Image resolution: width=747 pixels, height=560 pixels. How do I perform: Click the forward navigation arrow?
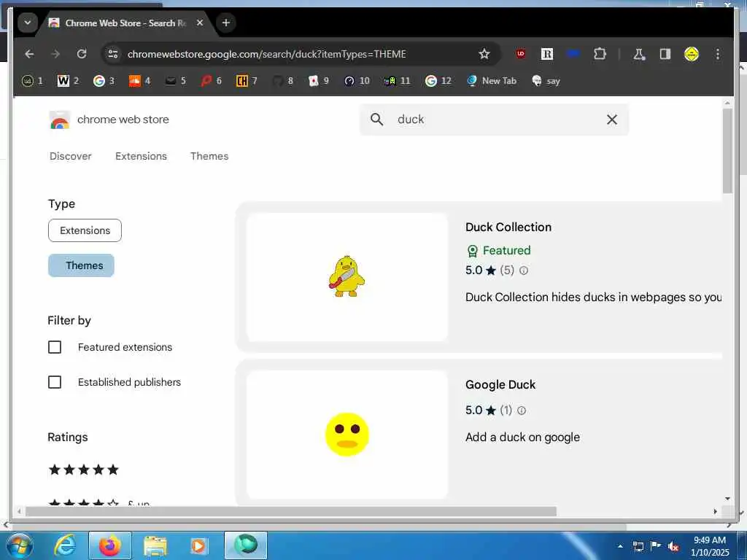pos(55,54)
